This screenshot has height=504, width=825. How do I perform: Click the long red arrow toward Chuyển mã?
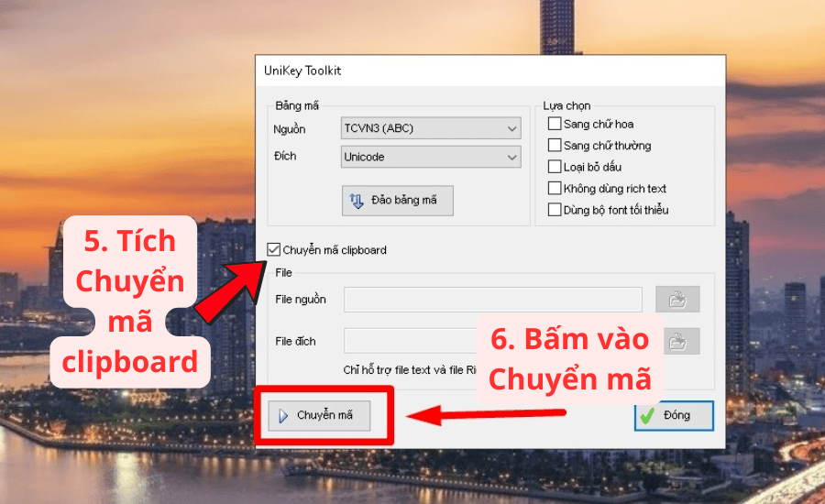tap(486, 416)
